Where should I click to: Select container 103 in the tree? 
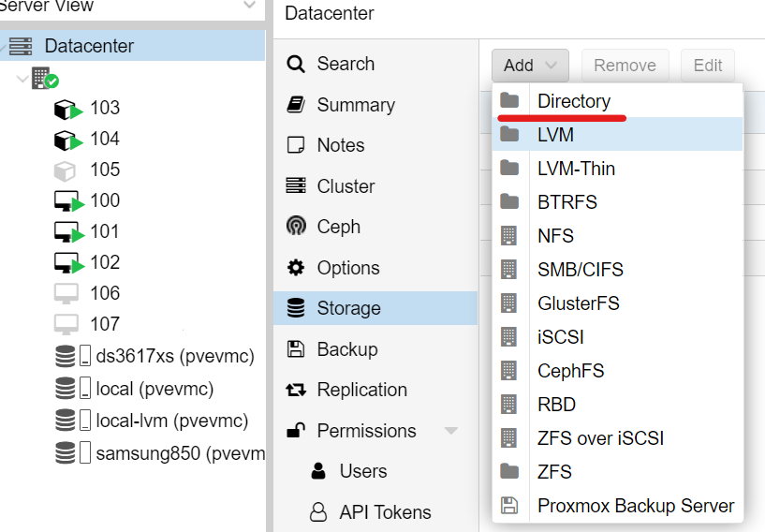[105, 108]
